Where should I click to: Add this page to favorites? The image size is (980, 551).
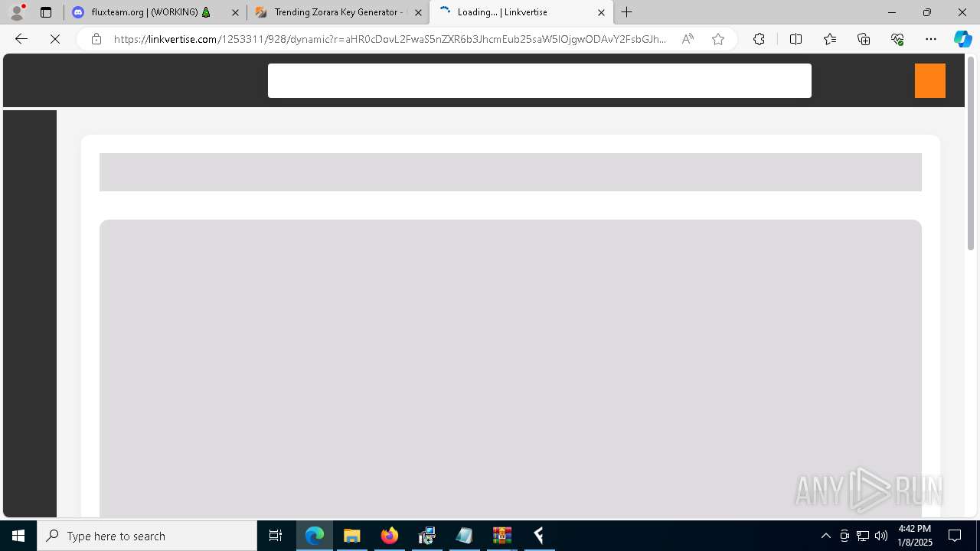click(718, 39)
